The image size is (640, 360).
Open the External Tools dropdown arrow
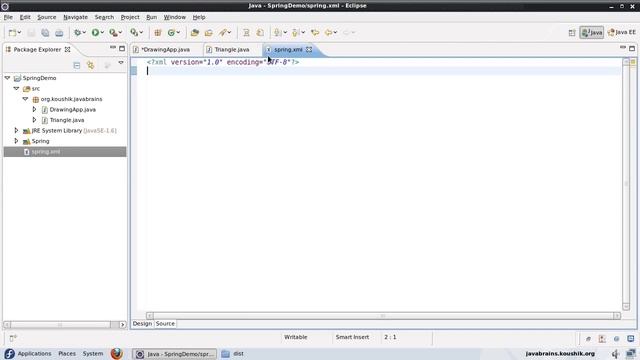pos(120,33)
